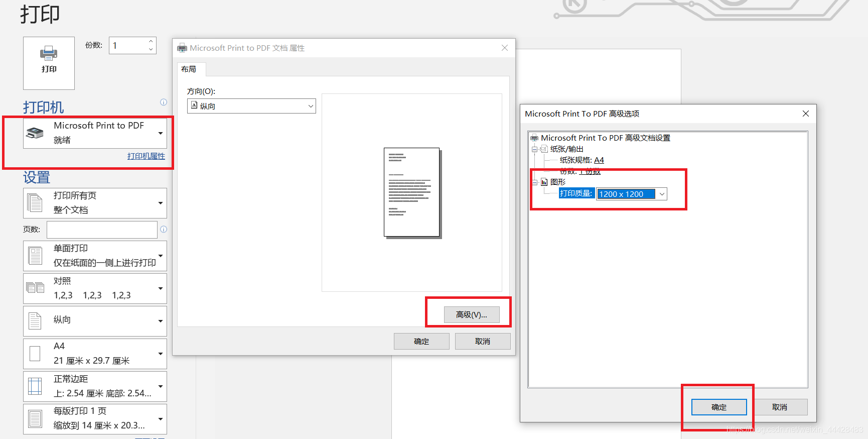The height and width of the screenshot is (439, 868).
Task: Open the Microsoft Print to PDF printer dropdown
Action: pos(95,133)
